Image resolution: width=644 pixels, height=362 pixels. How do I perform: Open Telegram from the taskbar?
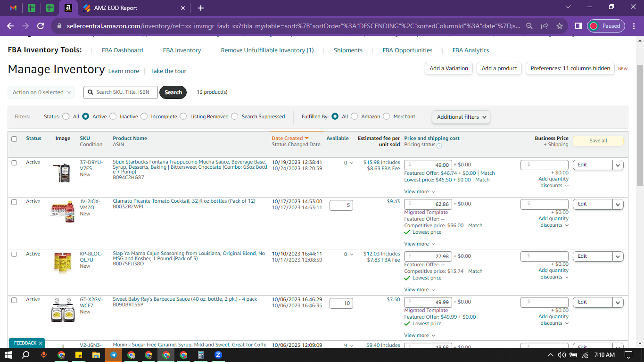(x=114, y=355)
